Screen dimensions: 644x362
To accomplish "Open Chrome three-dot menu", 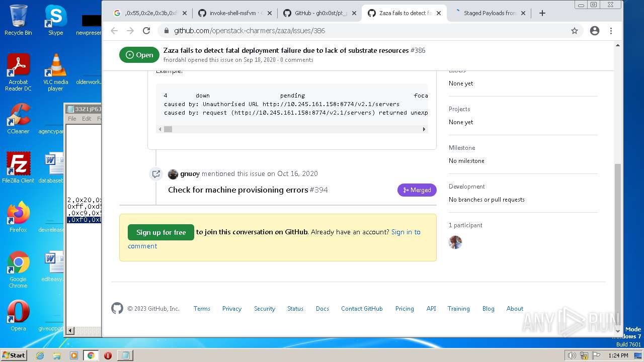I will click(x=611, y=31).
